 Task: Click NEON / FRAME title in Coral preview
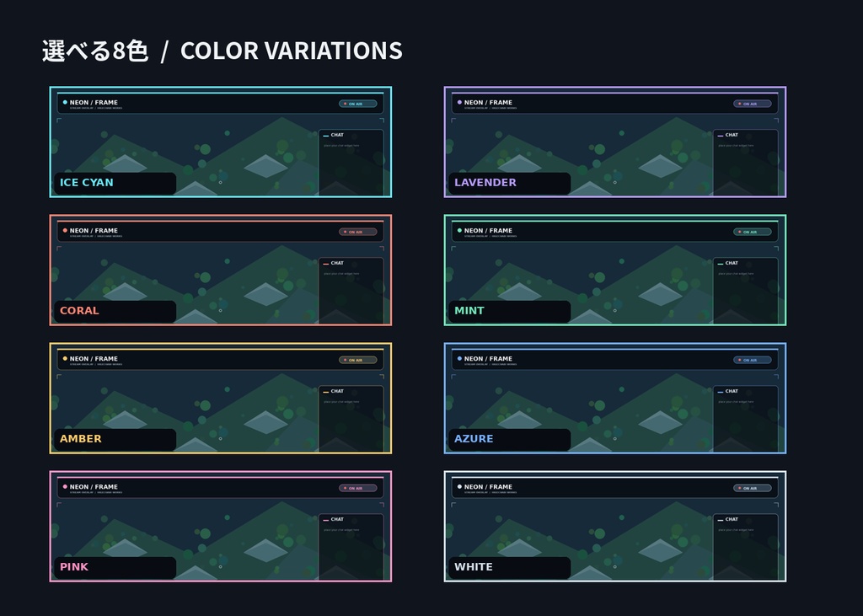coord(94,231)
